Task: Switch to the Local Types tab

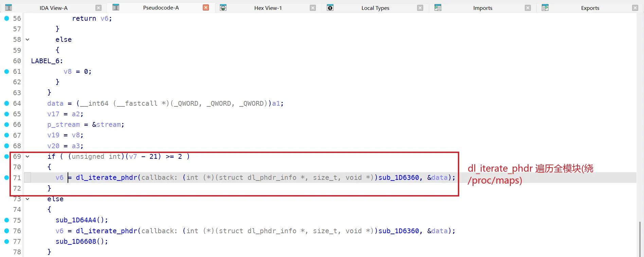Action: tap(375, 8)
